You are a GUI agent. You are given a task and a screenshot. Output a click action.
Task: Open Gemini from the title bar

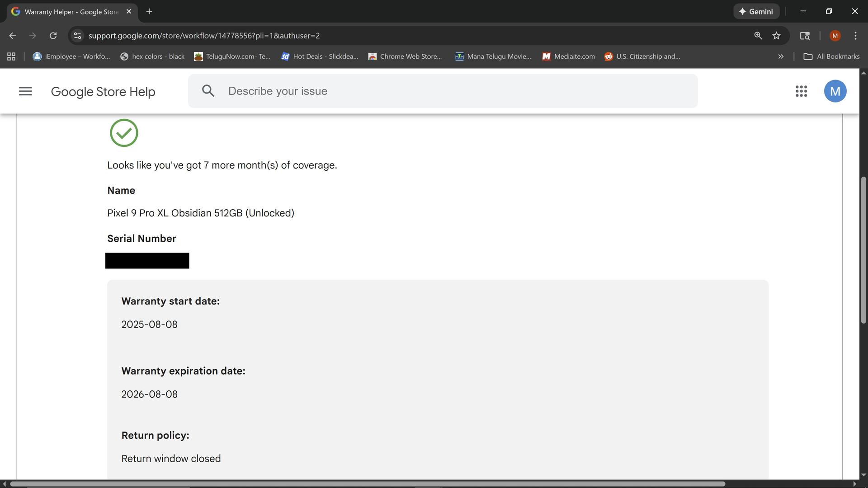coord(756,11)
